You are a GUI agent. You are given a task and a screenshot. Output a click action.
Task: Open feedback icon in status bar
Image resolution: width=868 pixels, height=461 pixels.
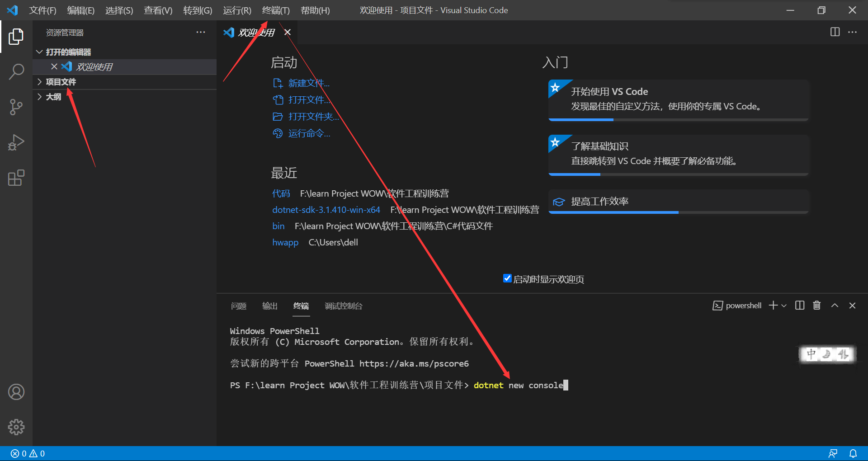pos(833,453)
